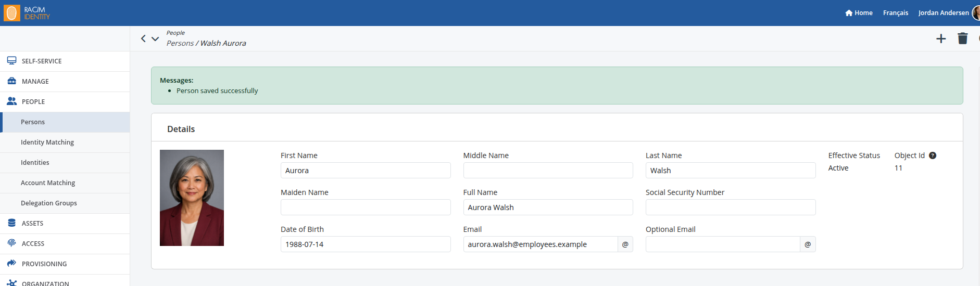Image resolution: width=980 pixels, height=286 pixels.
Task: Focus the Last Name field
Action: point(731,171)
